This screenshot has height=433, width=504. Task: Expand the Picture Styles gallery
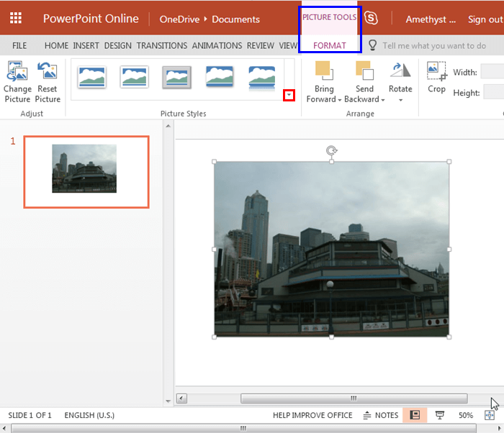coord(289,95)
